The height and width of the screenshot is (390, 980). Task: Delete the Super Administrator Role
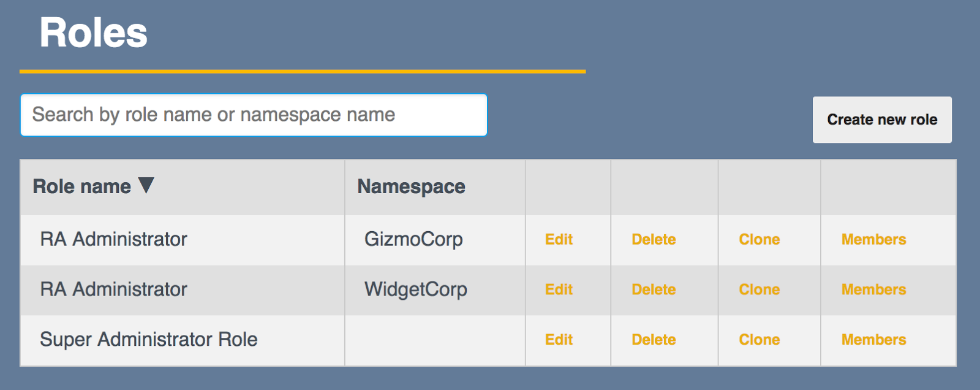tap(654, 339)
